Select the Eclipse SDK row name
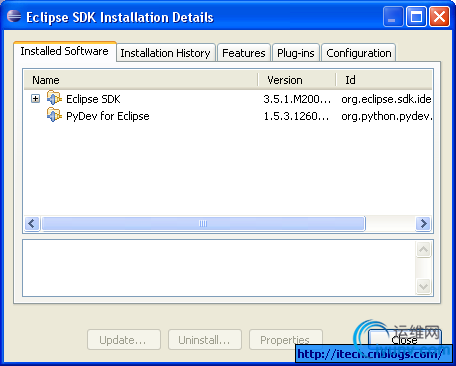 click(93, 99)
